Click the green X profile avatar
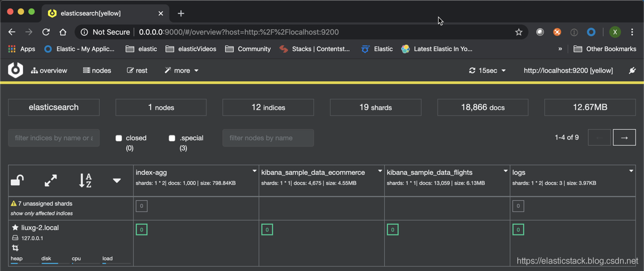The height and width of the screenshot is (271, 644). (x=615, y=32)
